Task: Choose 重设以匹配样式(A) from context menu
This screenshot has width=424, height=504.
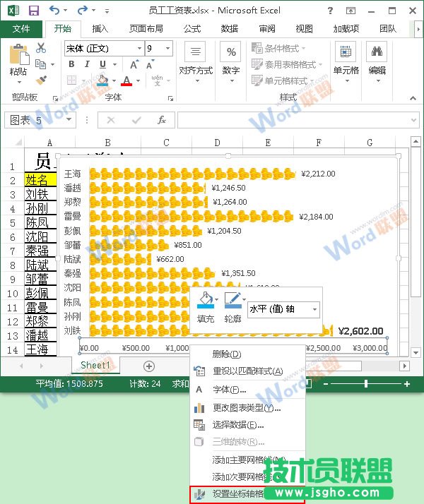Action: coord(248,371)
